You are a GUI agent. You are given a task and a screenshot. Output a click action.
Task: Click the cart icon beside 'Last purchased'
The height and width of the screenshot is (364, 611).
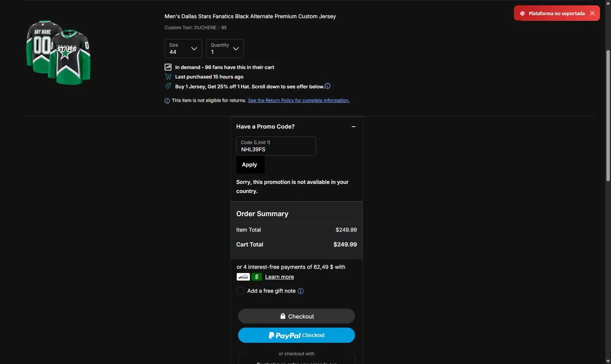click(x=168, y=77)
